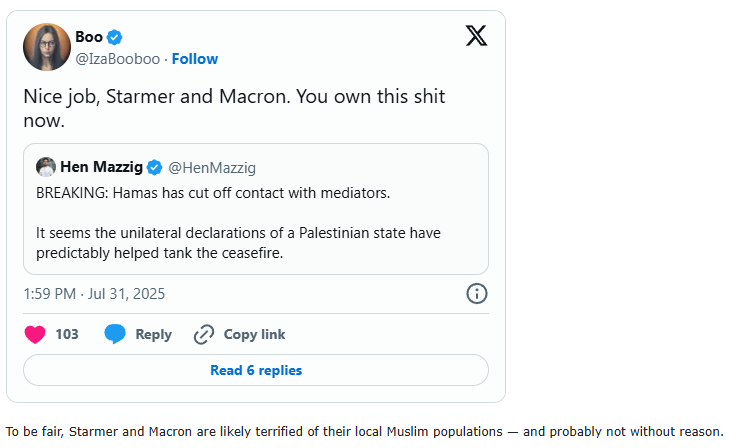Screen dimensions: 737x448
Task: Like the tweet with the heart icon
Action: 35,334
